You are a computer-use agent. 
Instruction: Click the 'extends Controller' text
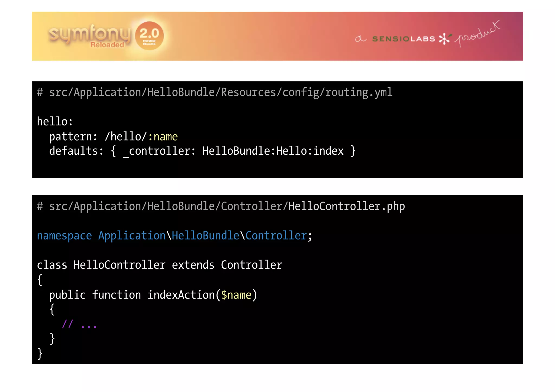(x=227, y=265)
